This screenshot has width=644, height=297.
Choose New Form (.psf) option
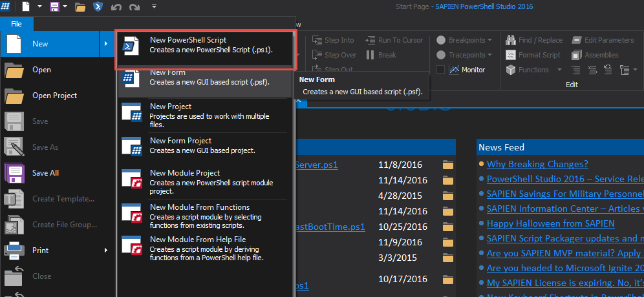tap(205, 81)
